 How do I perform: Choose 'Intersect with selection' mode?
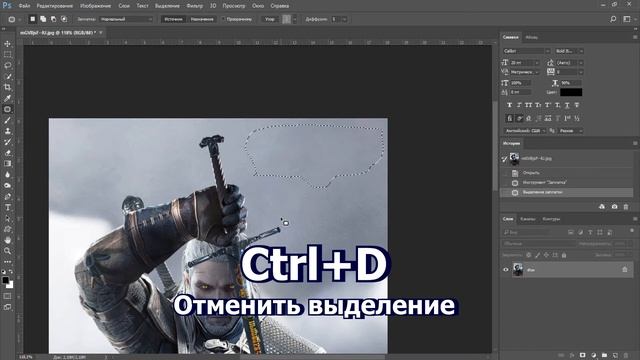[x=64, y=19]
